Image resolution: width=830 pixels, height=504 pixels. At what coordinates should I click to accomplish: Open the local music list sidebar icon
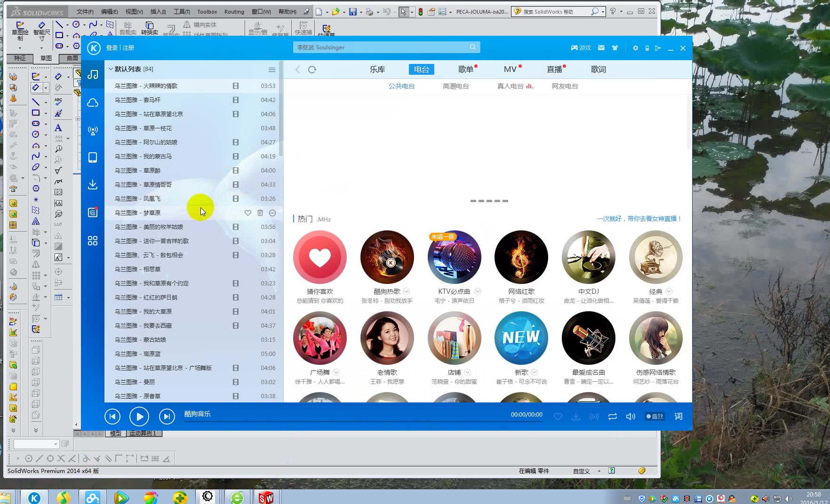93,75
